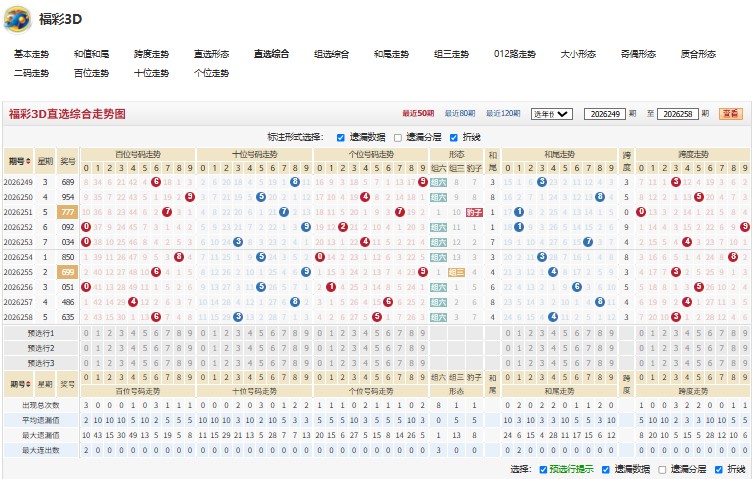Switch to 和值和尾 chart
The image size is (753, 479).
pyautogui.click(x=91, y=54)
